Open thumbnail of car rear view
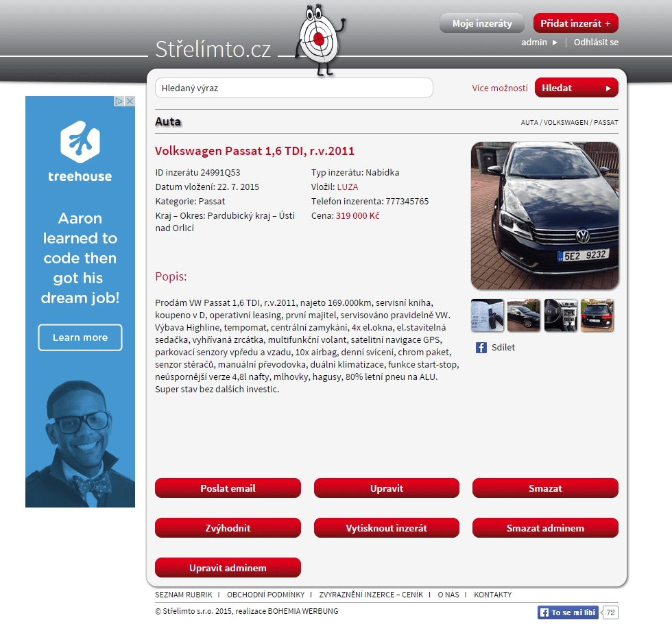This screenshot has height=644, width=672. coord(597,315)
